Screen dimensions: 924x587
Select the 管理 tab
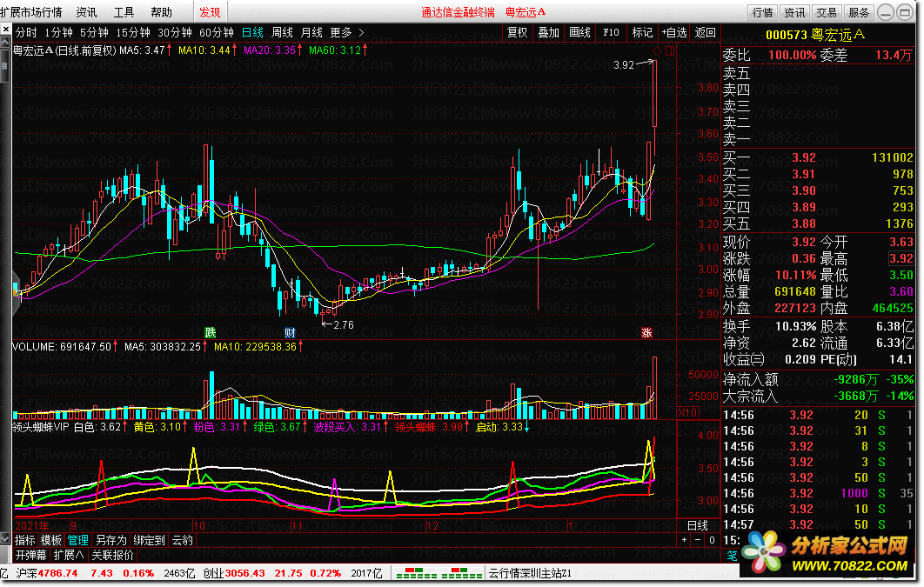77,540
